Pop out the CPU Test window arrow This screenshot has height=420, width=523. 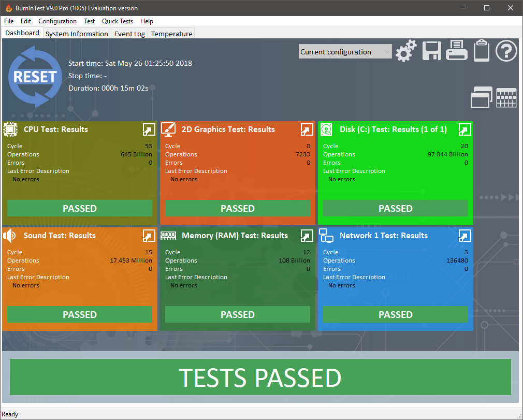click(x=149, y=129)
